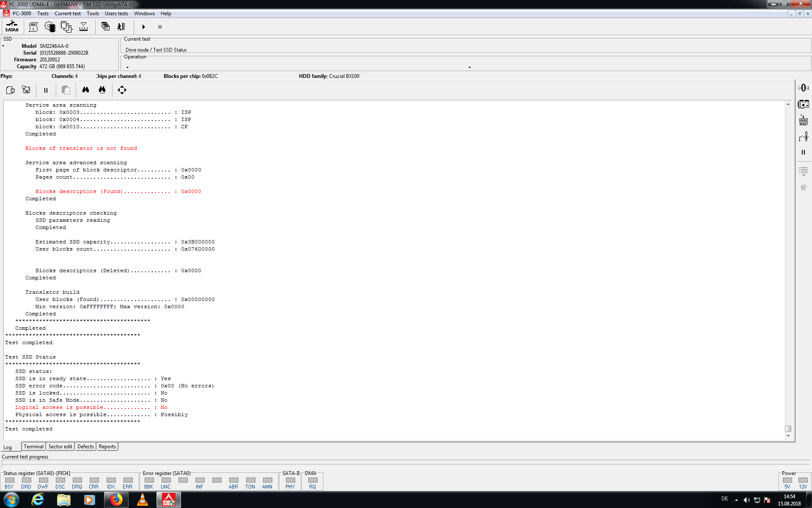The image size is (812, 508).
Task: Open the Windows menu
Action: coord(144,14)
